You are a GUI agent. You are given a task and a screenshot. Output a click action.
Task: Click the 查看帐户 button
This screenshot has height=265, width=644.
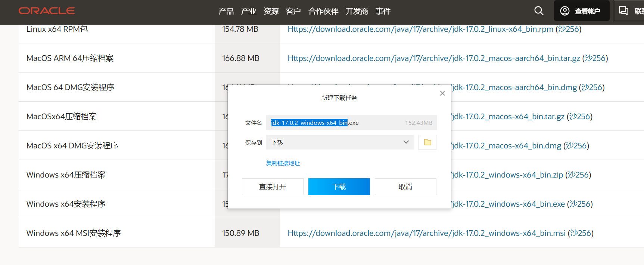(x=582, y=11)
